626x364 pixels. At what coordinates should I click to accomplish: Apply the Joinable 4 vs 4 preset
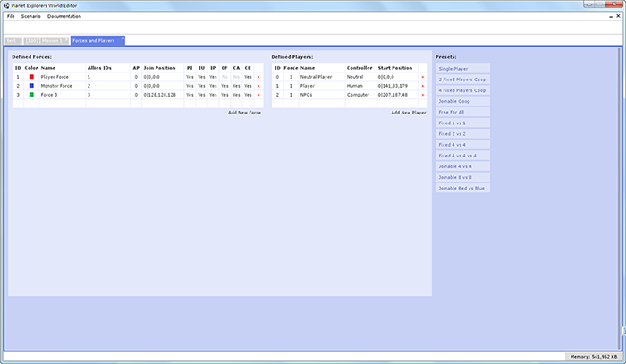(462, 166)
